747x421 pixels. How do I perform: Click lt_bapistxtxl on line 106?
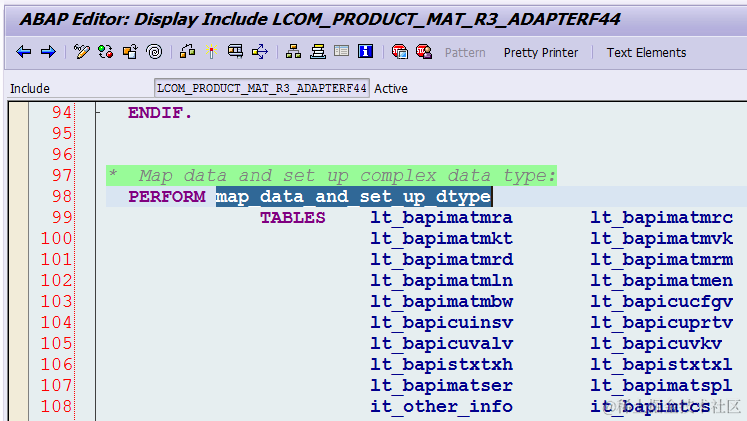[x=662, y=364]
